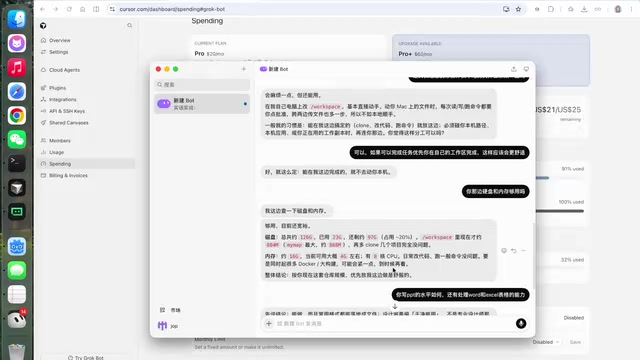Click the retry arrow beside the memory reply
Image resolution: width=640 pixels, height=360 pixels.
click(514, 251)
